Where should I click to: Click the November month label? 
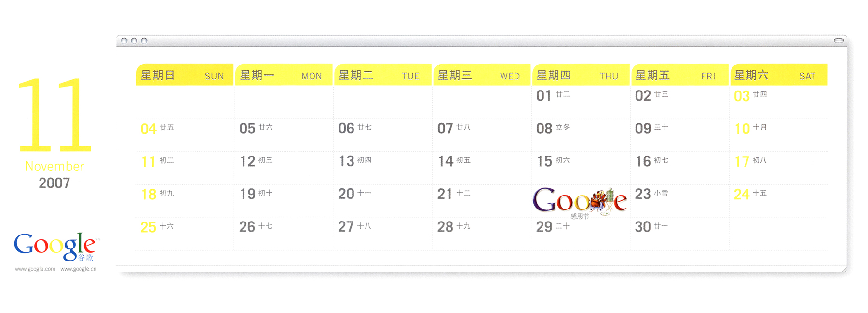point(54,166)
